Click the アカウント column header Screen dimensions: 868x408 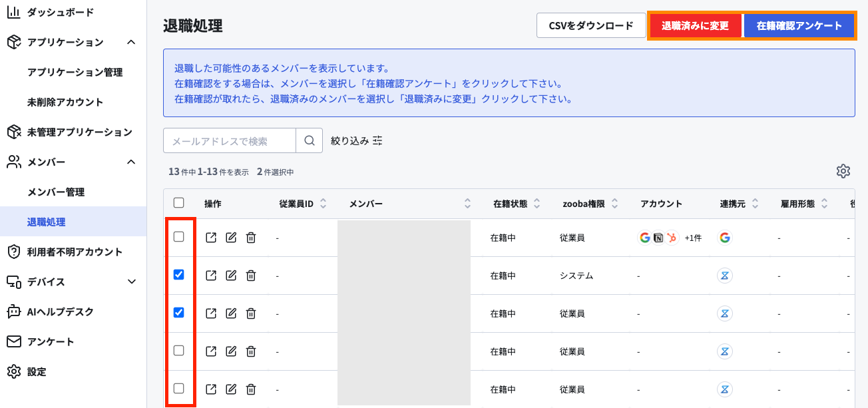click(x=661, y=204)
